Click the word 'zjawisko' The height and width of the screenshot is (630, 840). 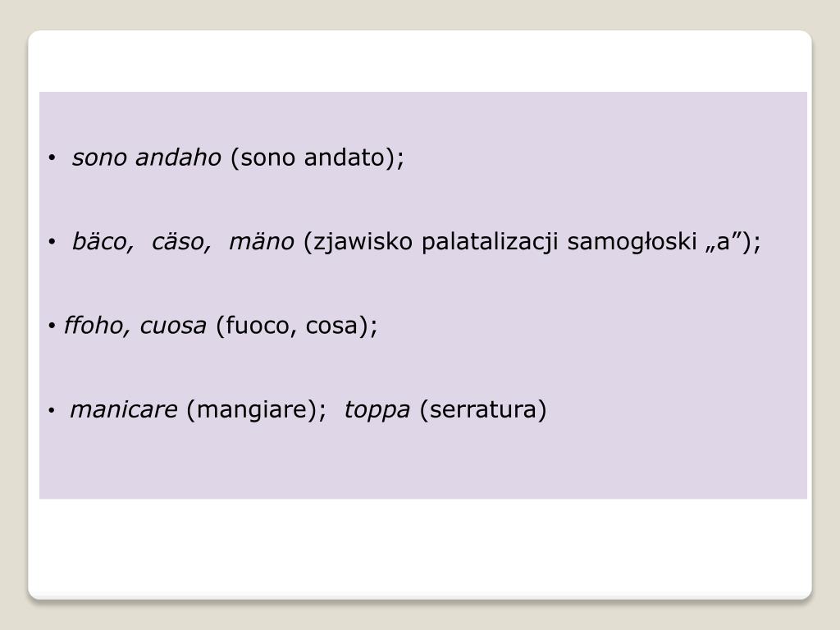pyautogui.click(x=358, y=242)
